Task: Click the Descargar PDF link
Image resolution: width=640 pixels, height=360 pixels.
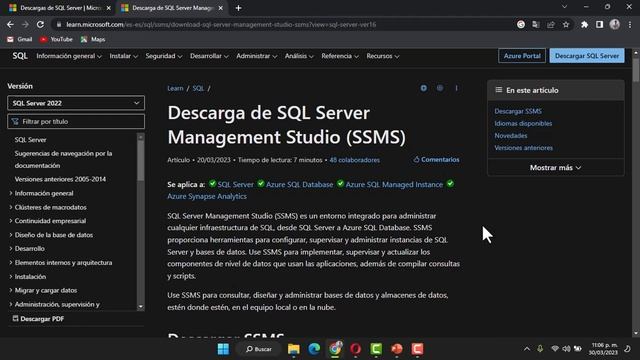Action: click(x=38, y=318)
